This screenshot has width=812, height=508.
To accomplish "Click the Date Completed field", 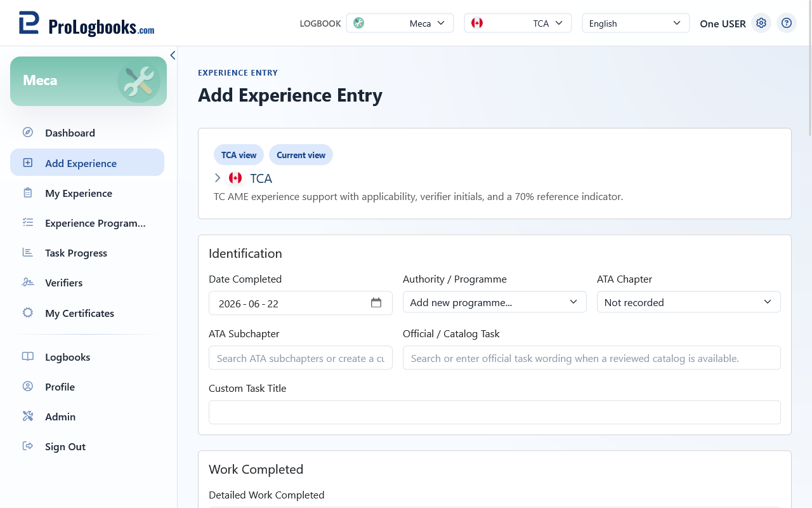I will pos(301,303).
